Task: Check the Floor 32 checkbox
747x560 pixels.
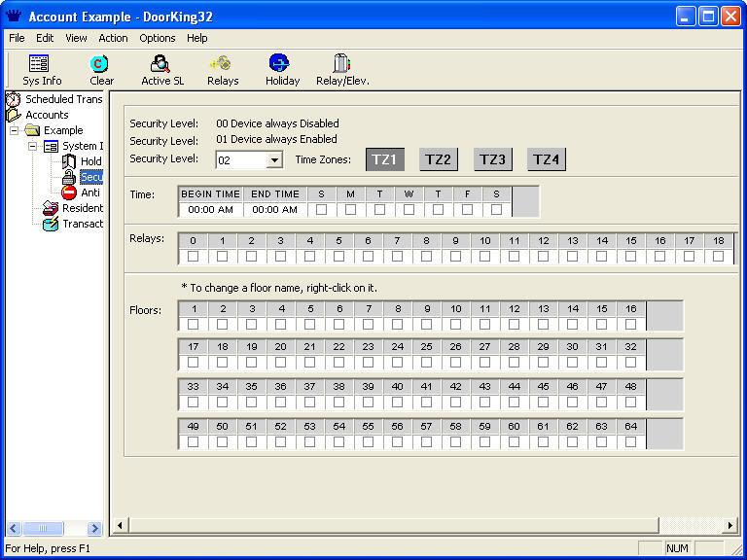Action: 630,363
